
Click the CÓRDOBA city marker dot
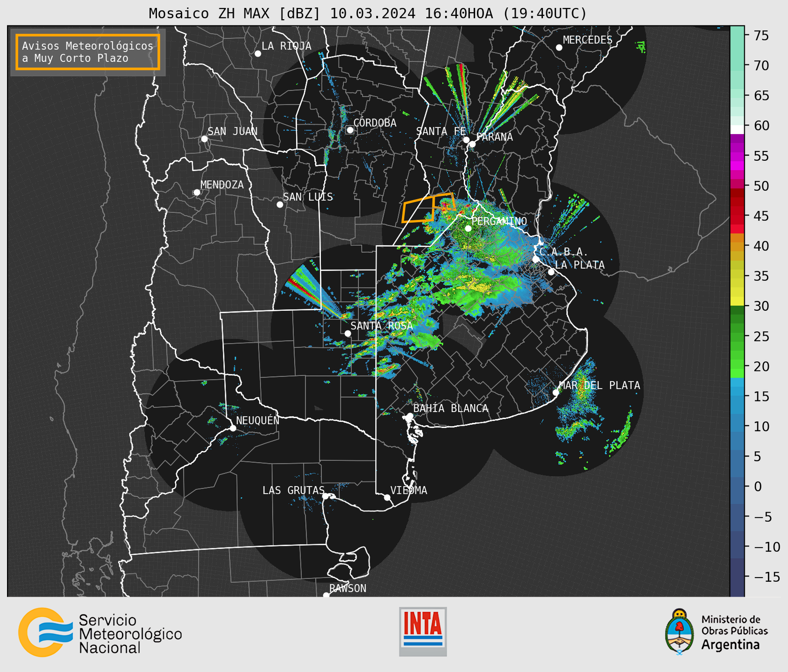350,130
